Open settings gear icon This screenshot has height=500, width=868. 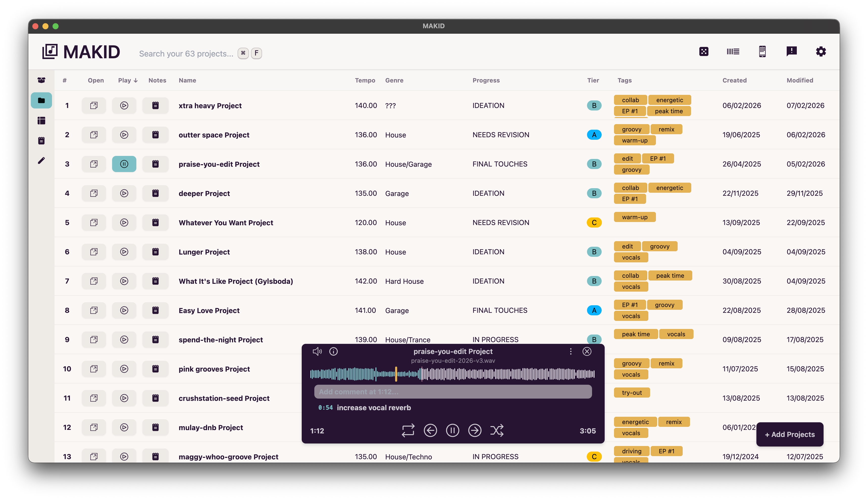pos(821,51)
